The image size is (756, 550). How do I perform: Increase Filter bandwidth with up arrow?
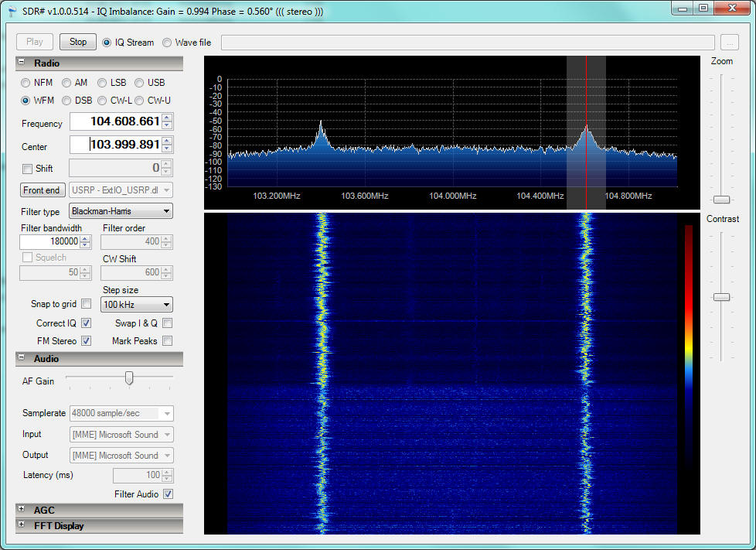point(85,238)
